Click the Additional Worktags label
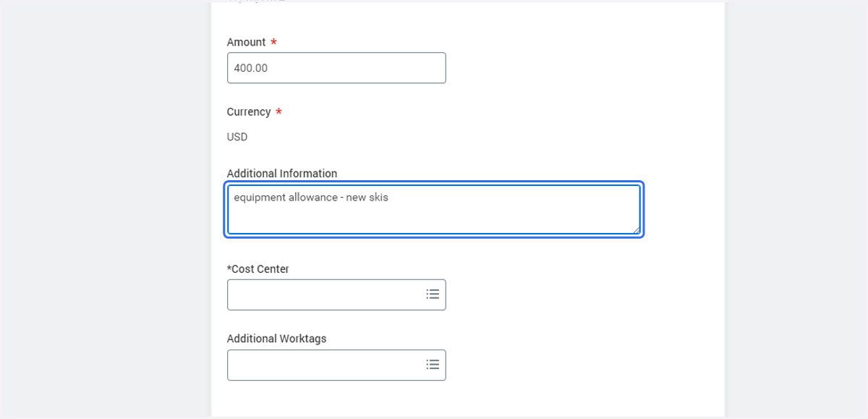 277,339
